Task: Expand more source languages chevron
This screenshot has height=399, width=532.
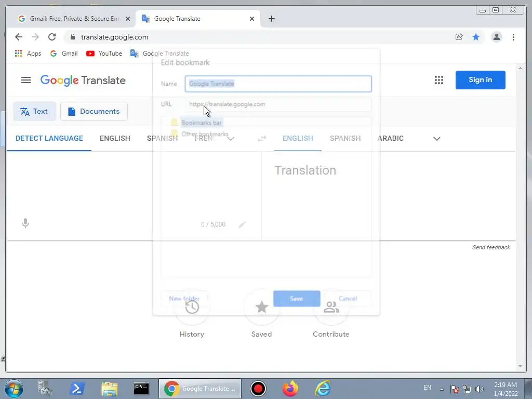Action: pyautogui.click(x=230, y=138)
